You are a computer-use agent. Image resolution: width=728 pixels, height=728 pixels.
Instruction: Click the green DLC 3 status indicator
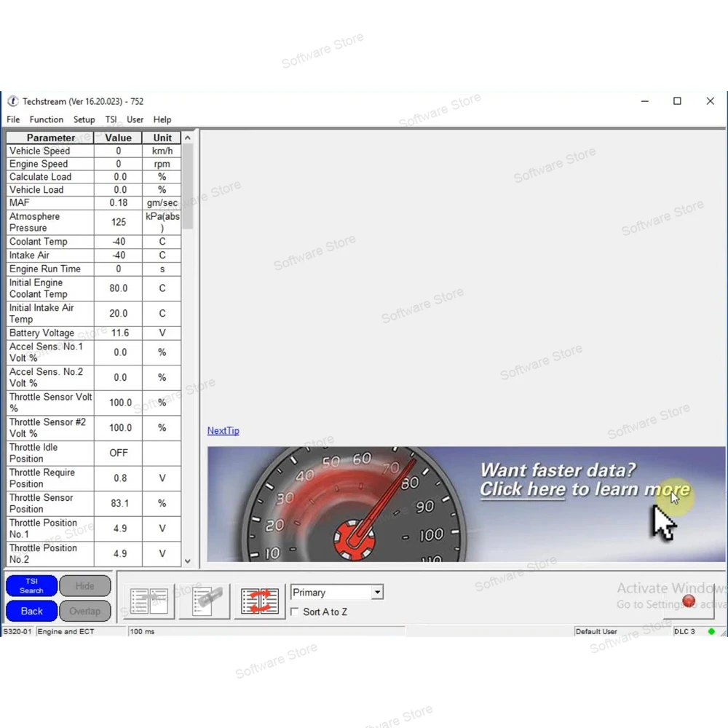(711, 631)
